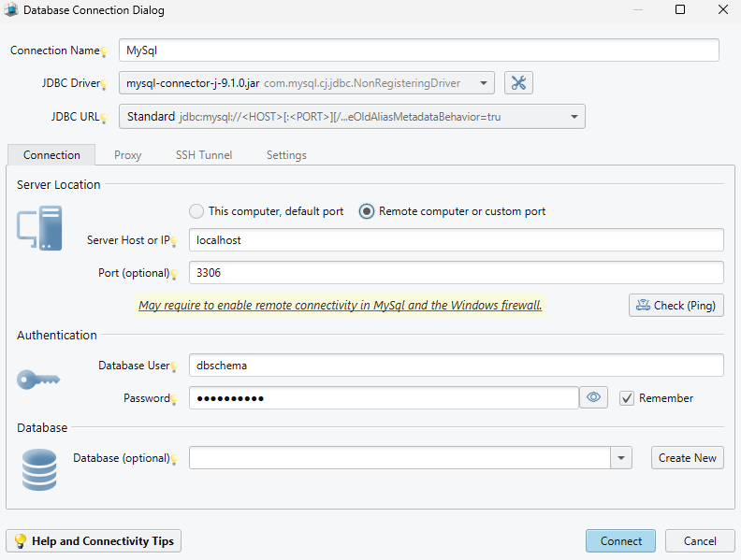741x560 pixels.
Task: Expand the JDBC URL dropdown
Action: [574, 117]
